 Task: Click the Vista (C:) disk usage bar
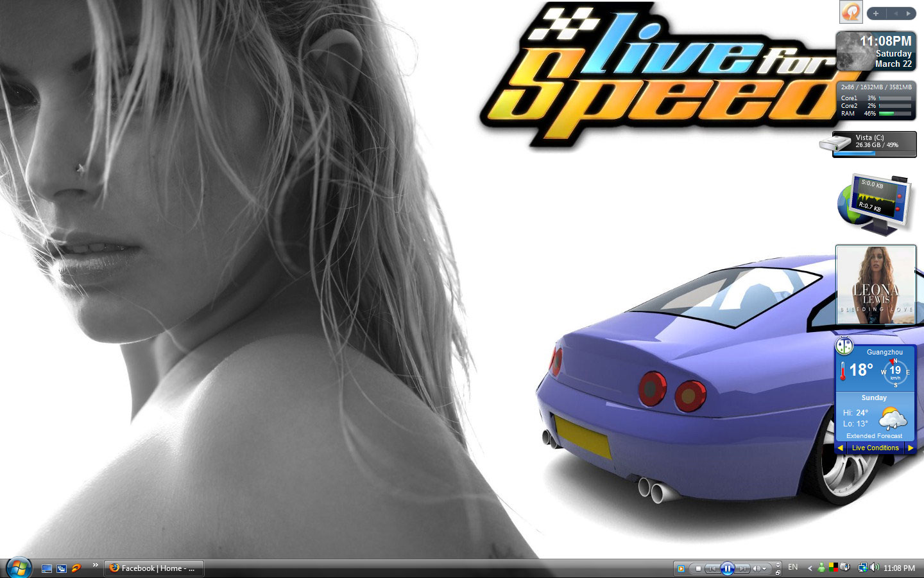874,153
